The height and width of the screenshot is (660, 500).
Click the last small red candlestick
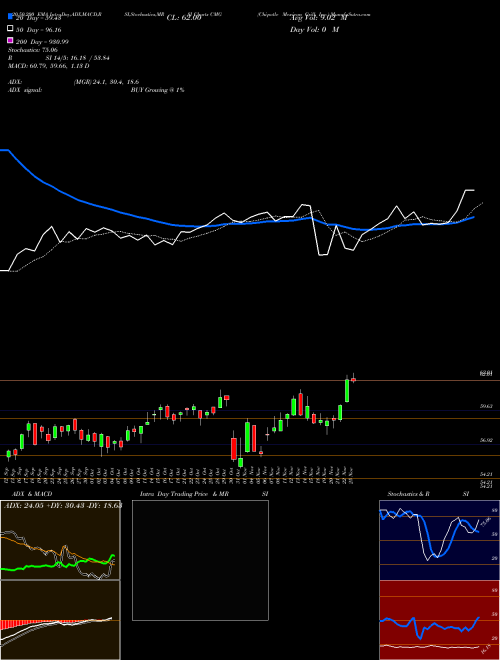[354, 380]
